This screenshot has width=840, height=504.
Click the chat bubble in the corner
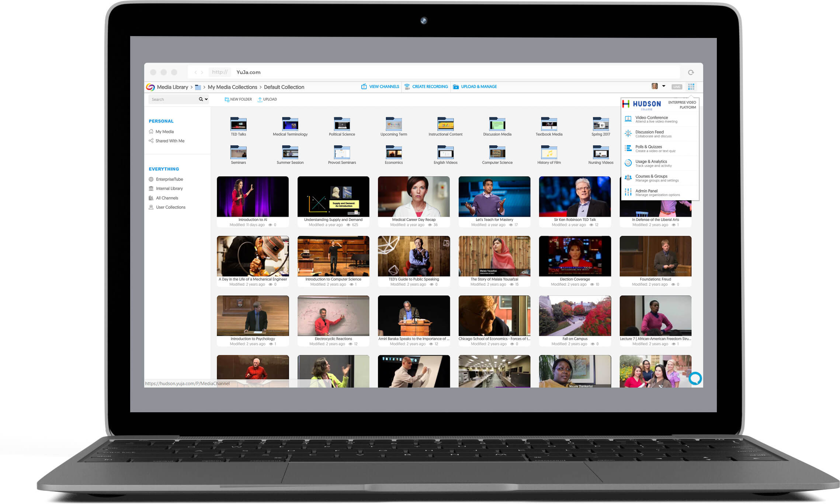(x=695, y=378)
